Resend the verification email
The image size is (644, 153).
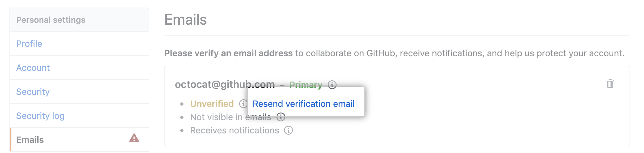pos(303,104)
